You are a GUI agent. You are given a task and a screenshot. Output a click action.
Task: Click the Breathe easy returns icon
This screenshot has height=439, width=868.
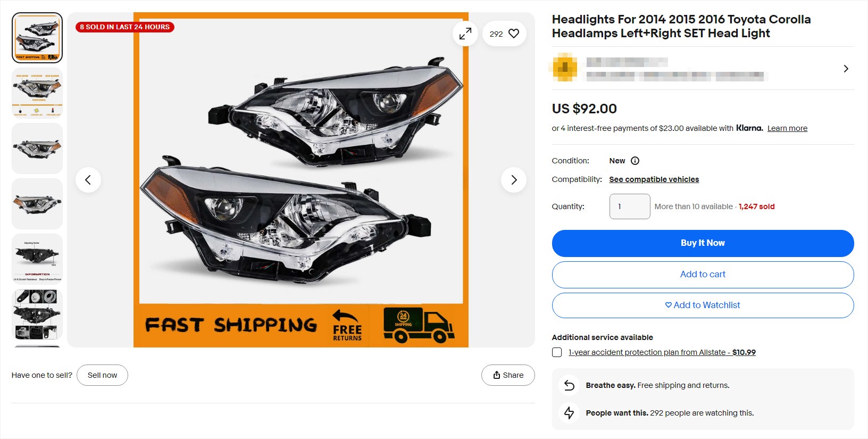(569, 385)
